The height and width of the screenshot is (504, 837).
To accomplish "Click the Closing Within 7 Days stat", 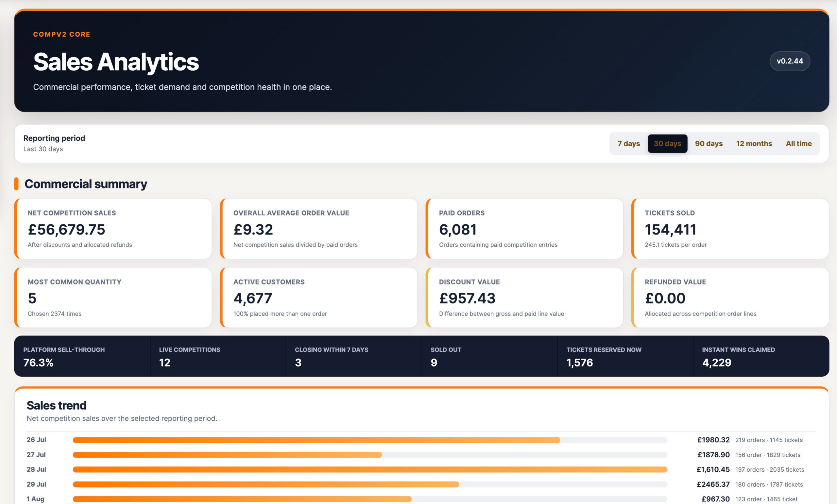I will point(354,356).
